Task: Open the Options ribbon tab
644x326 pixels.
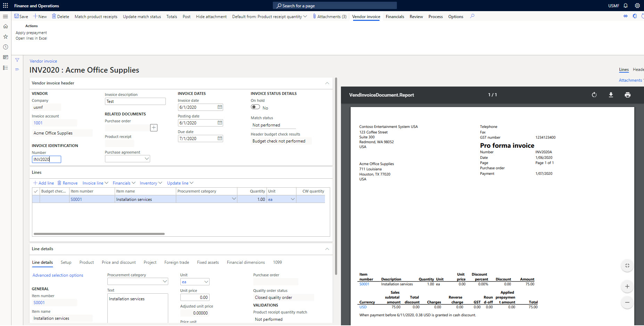Action: pyautogui.click(x=456, y=16)
